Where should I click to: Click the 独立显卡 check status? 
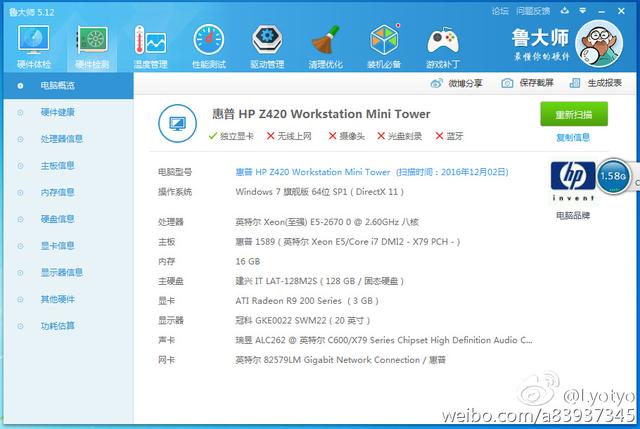click(231, 136)
